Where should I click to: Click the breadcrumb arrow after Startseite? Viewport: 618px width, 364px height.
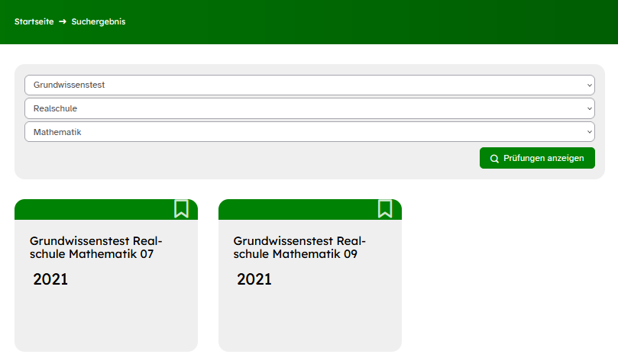coord(63,21)
